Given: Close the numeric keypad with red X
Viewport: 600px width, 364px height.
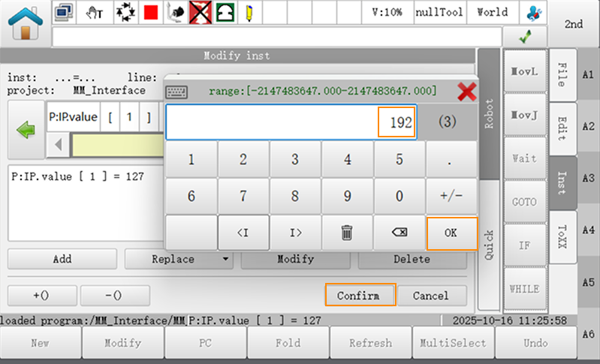Looking at the screenshot, I should point(467,92).
